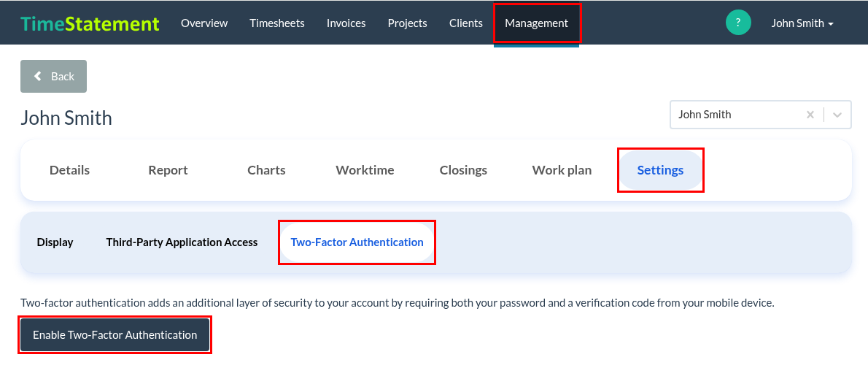Click the two-factor authentication description text
This screenshot has width=868, height=368.
397,303
